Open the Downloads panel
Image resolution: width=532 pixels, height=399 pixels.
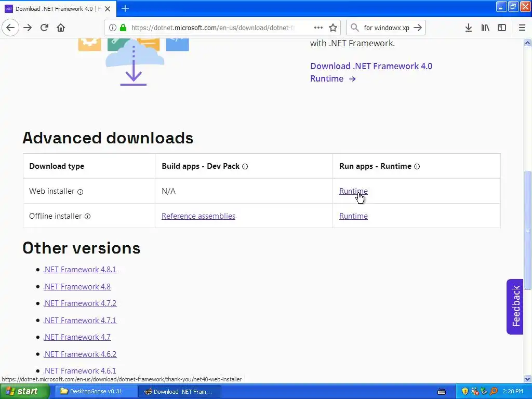pos(468,28)
